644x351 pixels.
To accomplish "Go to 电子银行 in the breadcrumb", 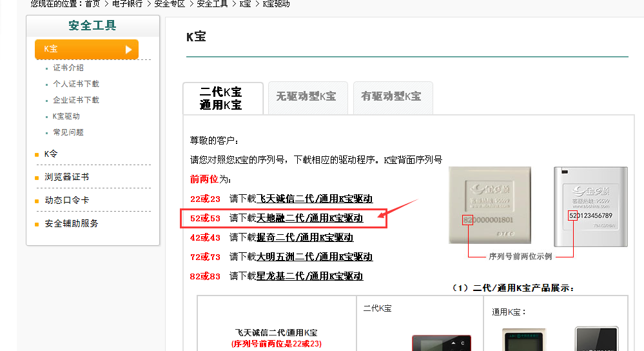I will (128, 4).
